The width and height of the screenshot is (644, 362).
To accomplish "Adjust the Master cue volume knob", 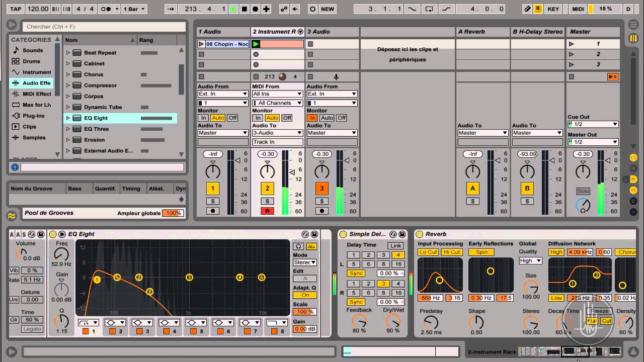I will tap(583, 206).
